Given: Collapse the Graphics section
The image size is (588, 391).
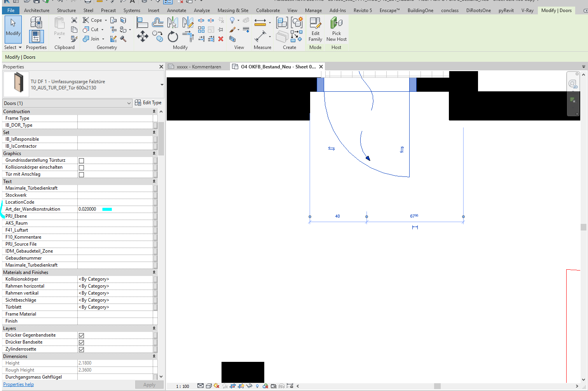Looking at the screenshot, I should tap(154, 154).
